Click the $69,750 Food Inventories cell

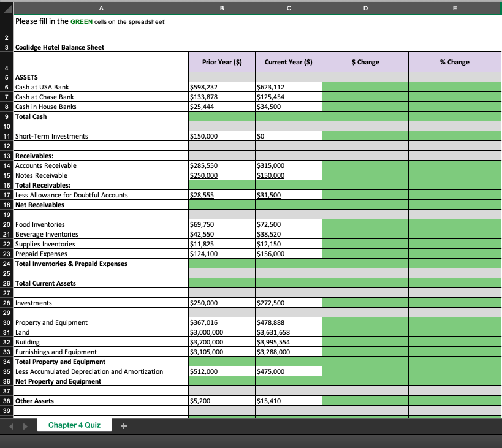tap(222, 224)
